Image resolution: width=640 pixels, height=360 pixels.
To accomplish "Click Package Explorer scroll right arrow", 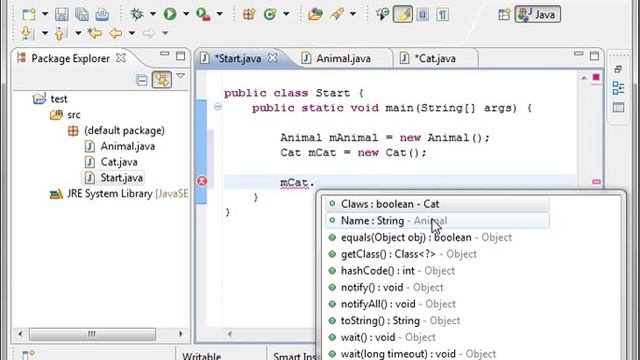I will pos(180,334).
